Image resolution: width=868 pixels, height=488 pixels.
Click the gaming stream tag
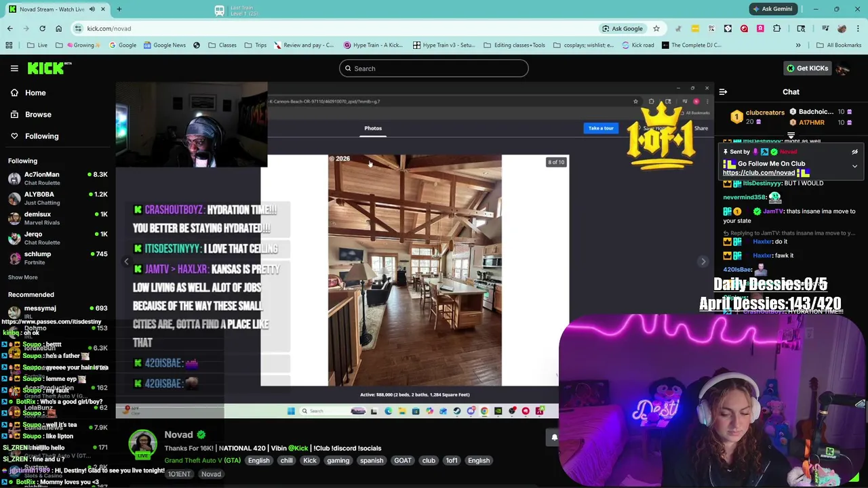338,460
